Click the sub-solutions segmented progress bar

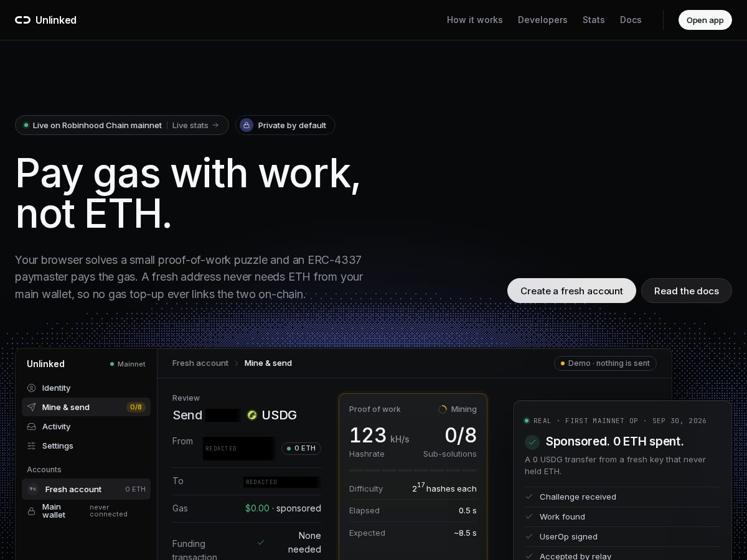(x=413, y=470)
